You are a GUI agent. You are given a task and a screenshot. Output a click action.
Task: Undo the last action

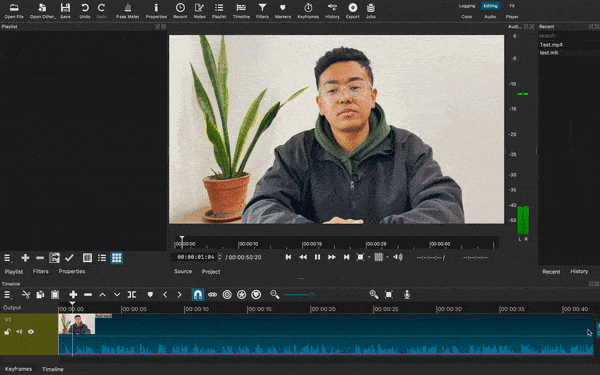pos(85,10)
